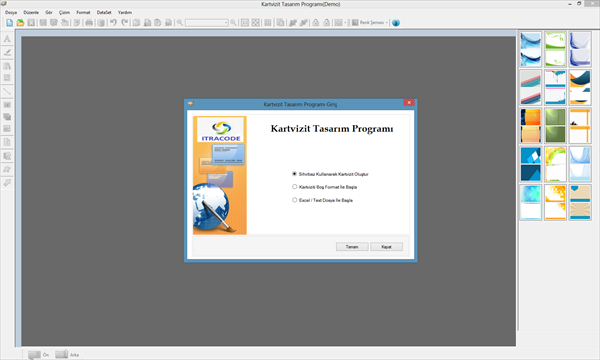600x360 pixels.
Task: Open the Dosya menu
Action: click(11, 12)
